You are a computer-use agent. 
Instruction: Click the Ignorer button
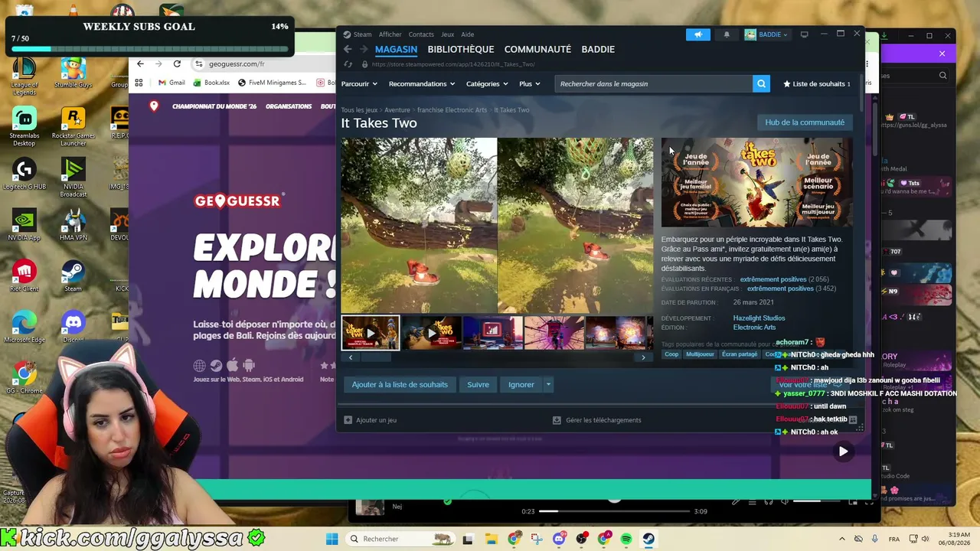(x=521, y=384)
